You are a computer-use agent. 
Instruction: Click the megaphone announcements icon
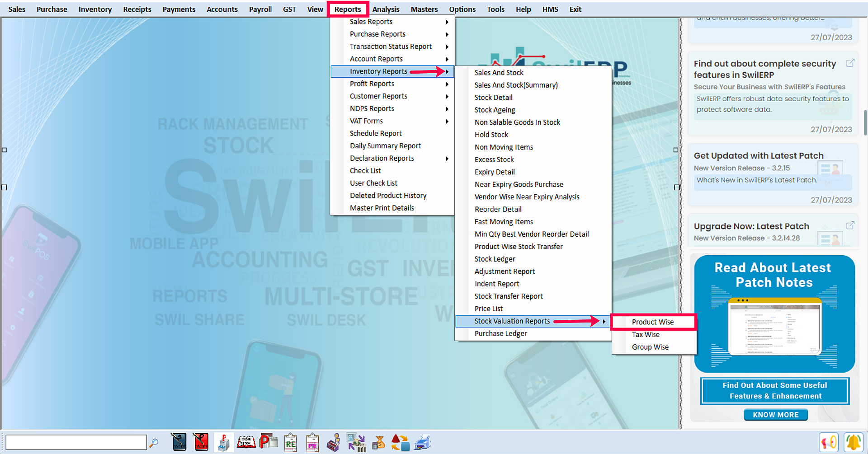coord(829,442)
